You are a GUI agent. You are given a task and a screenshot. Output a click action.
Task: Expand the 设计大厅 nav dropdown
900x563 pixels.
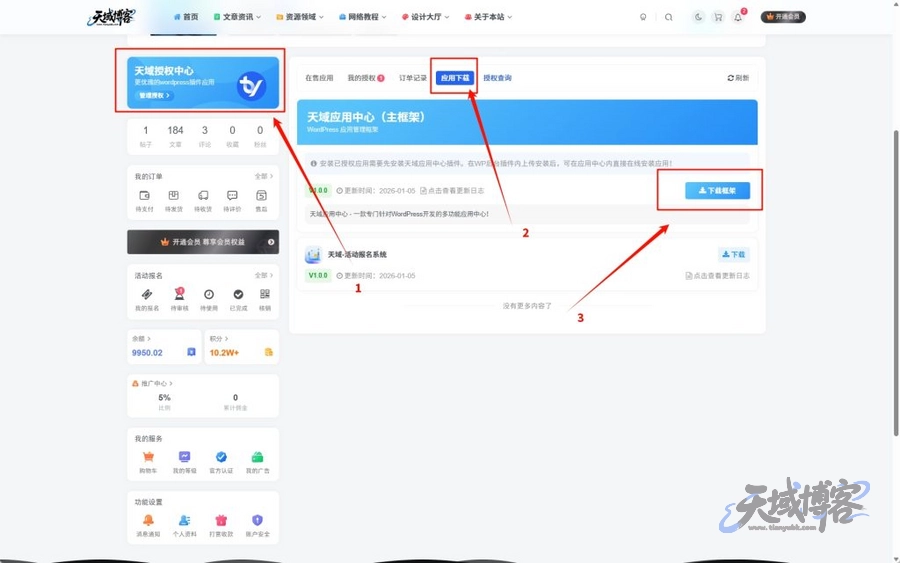point(425,17)
